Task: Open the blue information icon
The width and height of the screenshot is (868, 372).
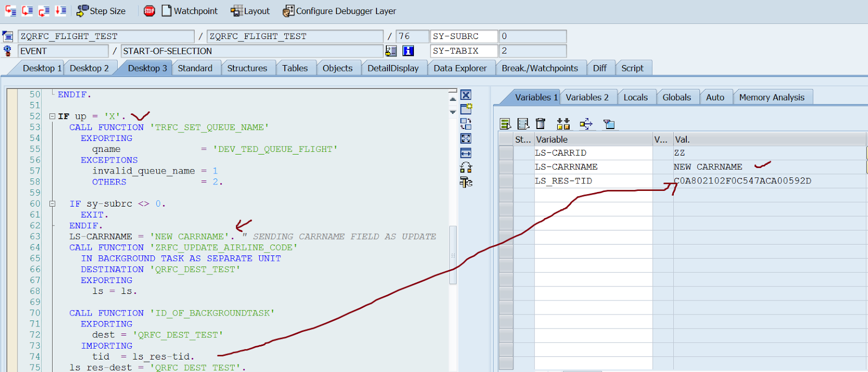Action: (x=408, y=51)
